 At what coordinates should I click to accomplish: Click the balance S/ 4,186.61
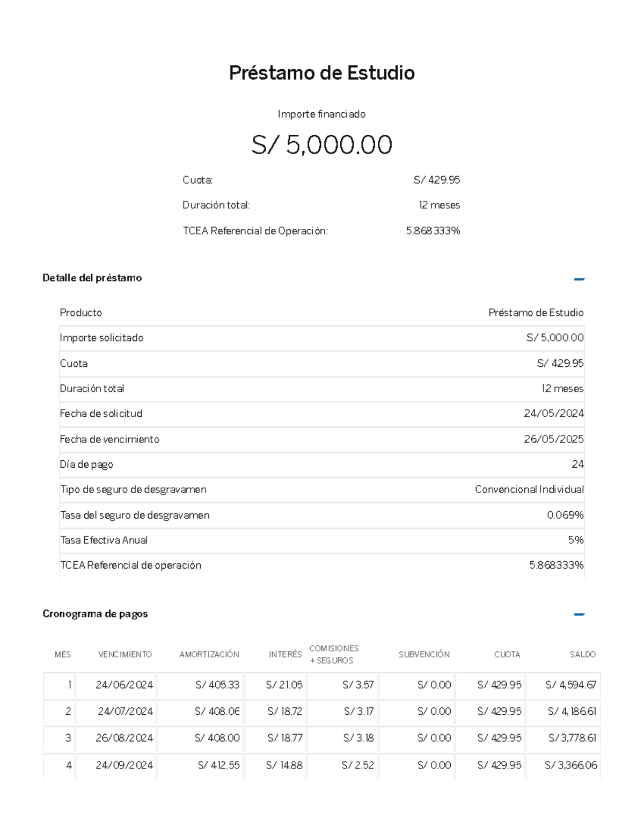tap(572, 712)
